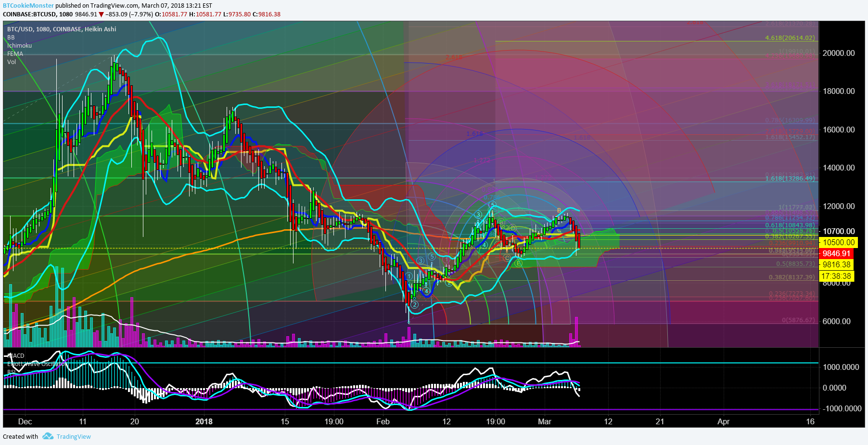Open the BTCookieMonster author profile link
868x445 pixels.
coord(28,6)
